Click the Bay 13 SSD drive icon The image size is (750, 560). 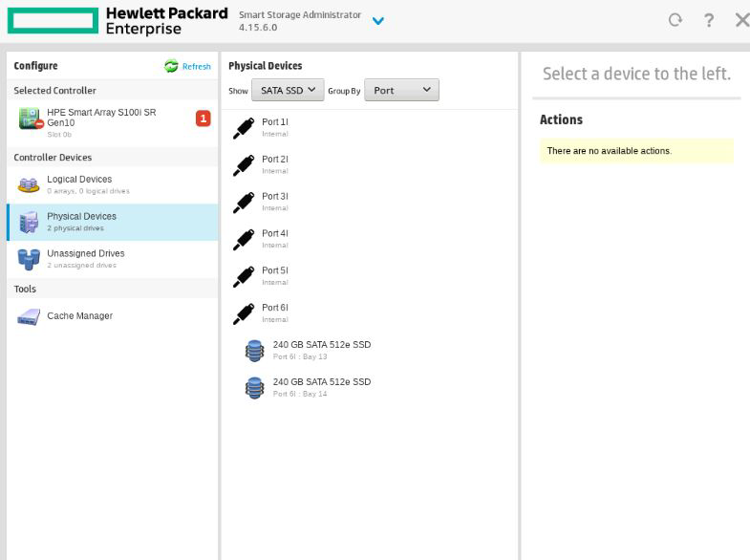[254, 351]
